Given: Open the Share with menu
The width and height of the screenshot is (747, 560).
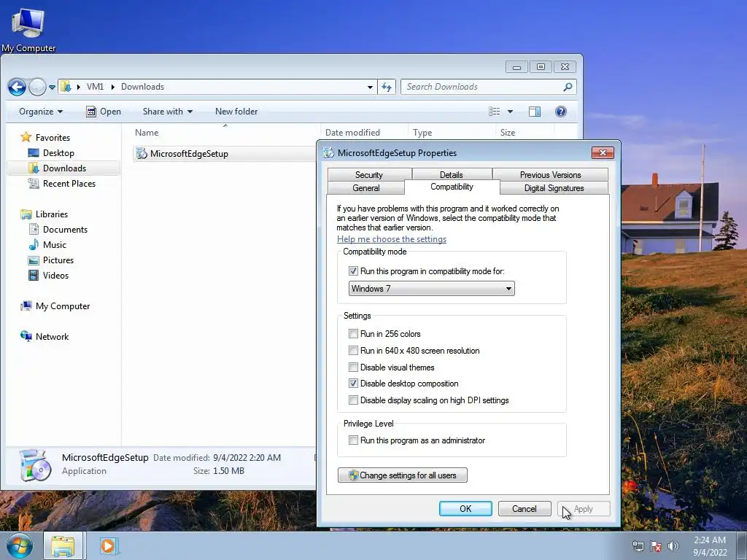Looking at the screenshot, I should 167,112.
